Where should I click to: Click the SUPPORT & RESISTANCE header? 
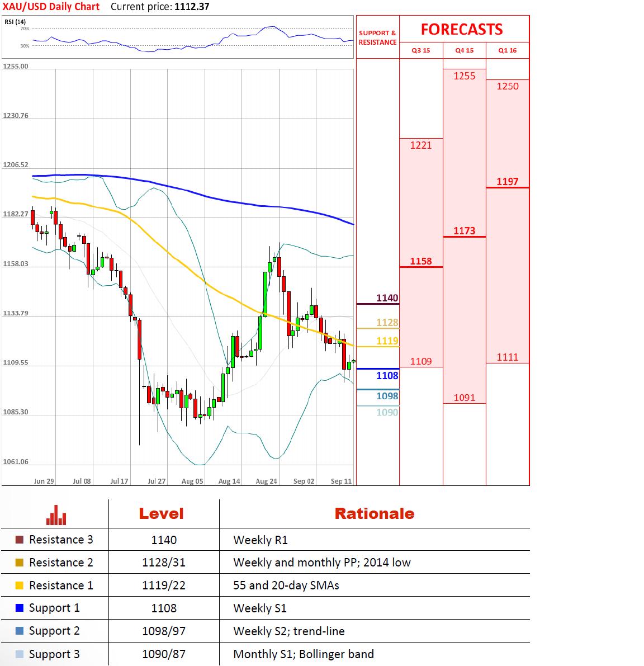[x=377, y=37]
